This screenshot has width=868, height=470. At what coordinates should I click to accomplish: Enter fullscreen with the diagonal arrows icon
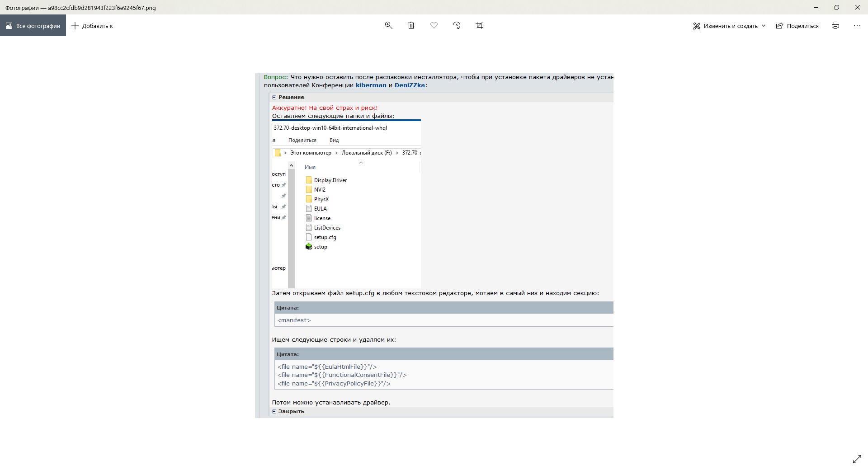tap(857, 459)
